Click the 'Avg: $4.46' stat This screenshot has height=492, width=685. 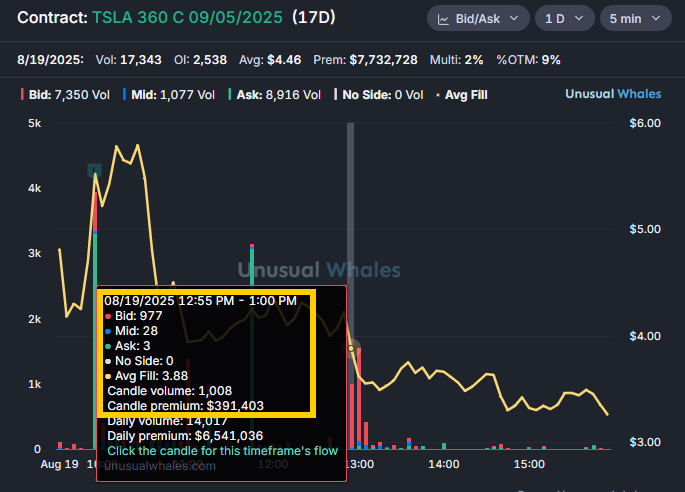[270, 60]
